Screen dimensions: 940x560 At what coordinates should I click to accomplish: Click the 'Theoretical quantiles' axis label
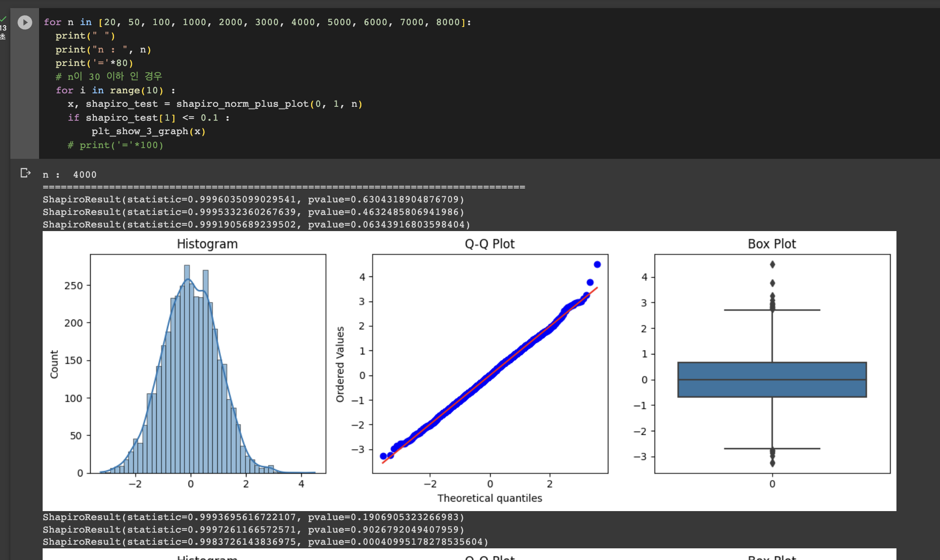point(489,498)
